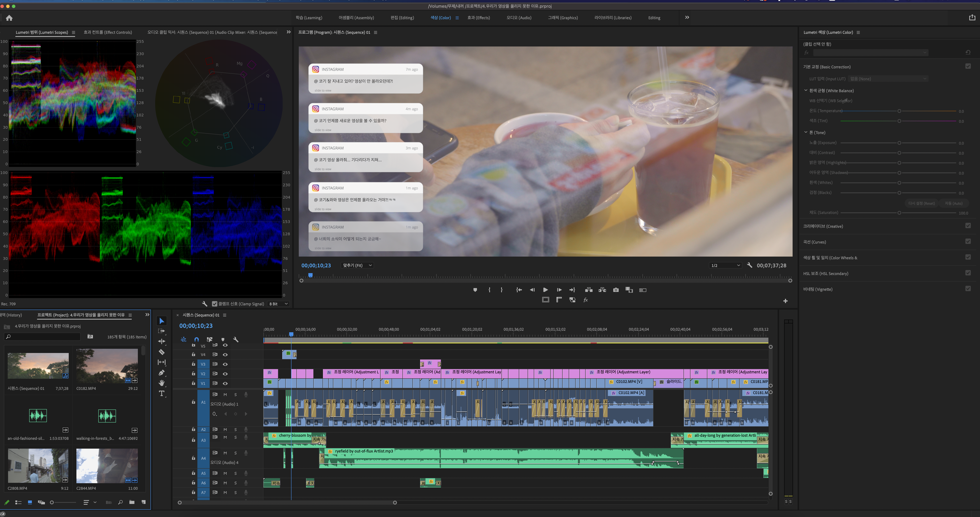The height and width of the screenshot is (517, 980).
Task: Step forward one frame
Action: coord(559,290)
